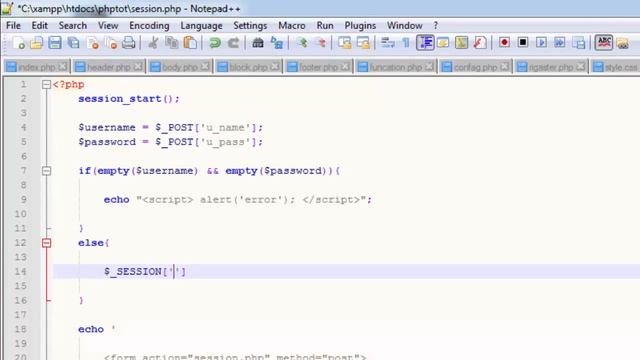
Task: Switch to the funcation.php tab
Action: click(396, 67)
